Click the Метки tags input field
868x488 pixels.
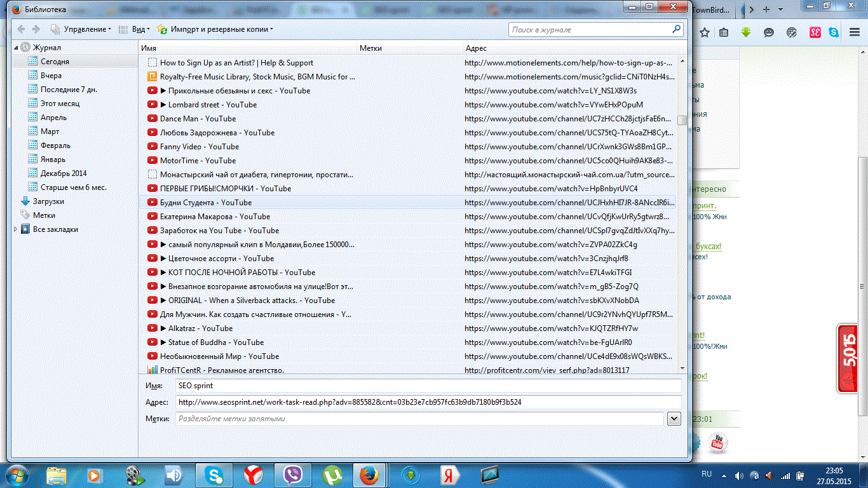coord(419,419)
